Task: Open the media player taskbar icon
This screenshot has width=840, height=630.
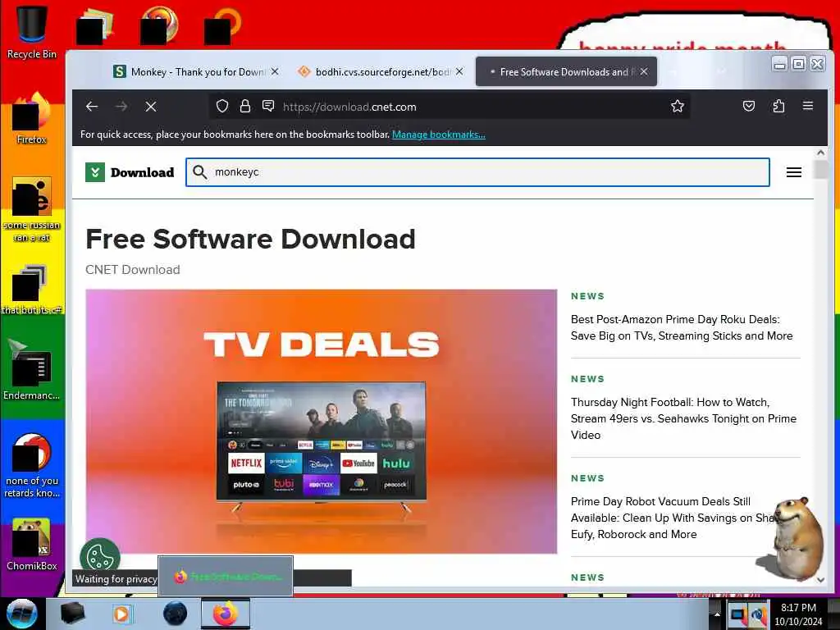Action: (121, 614)
